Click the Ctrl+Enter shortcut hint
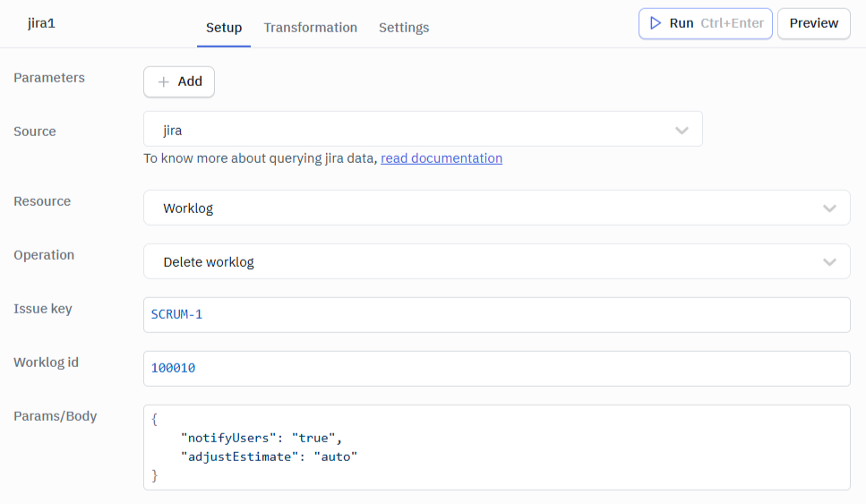The height and width of the screenshot is (504, 866). tap(732, 23)
